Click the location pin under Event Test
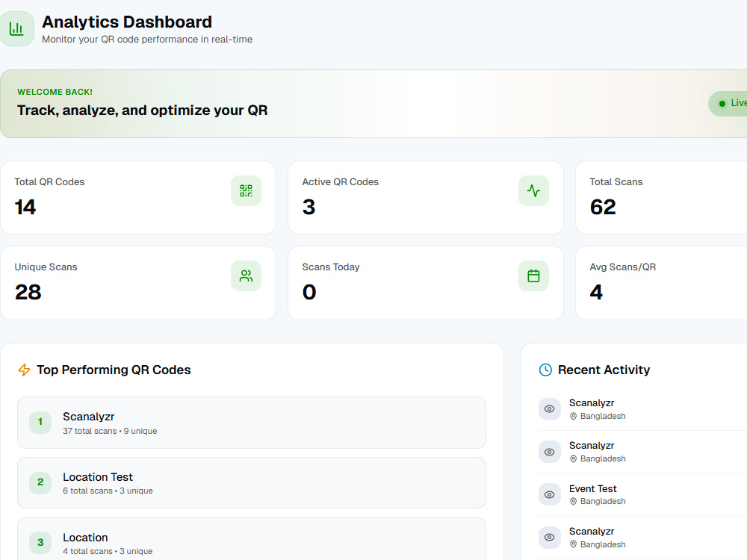Screen dimensions: 747x560 pyautogui.click(x=574, y=502)
